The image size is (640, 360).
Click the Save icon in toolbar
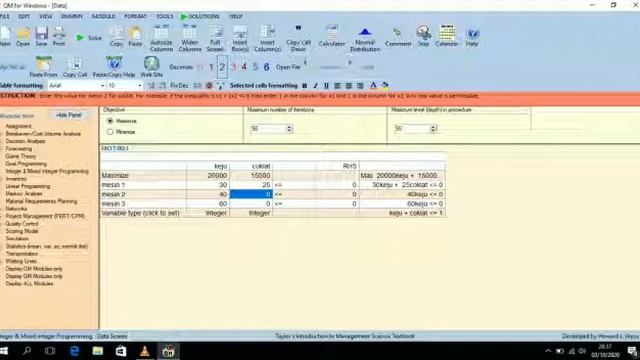point(41,36)
